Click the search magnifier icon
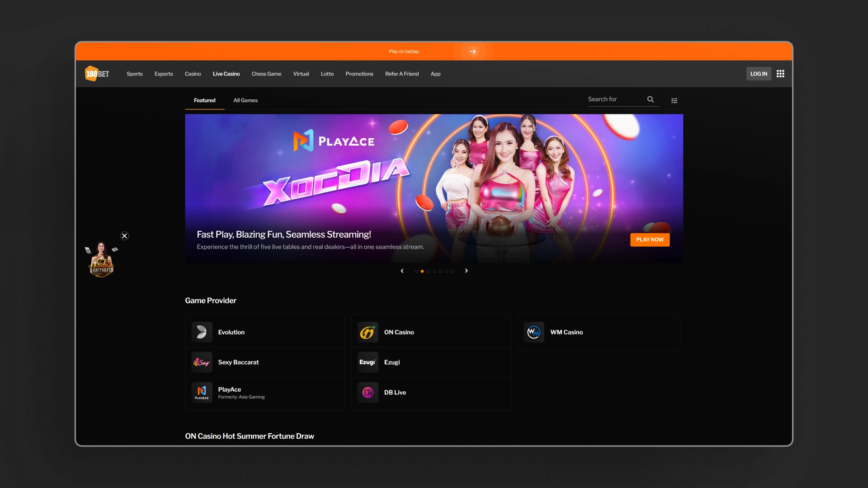 [x=651, y=99]
